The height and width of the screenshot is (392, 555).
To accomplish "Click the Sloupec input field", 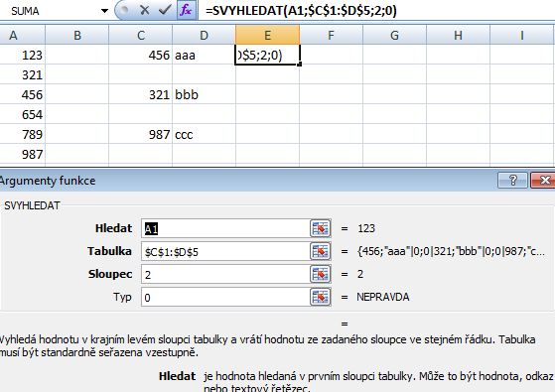I will 225,274.
